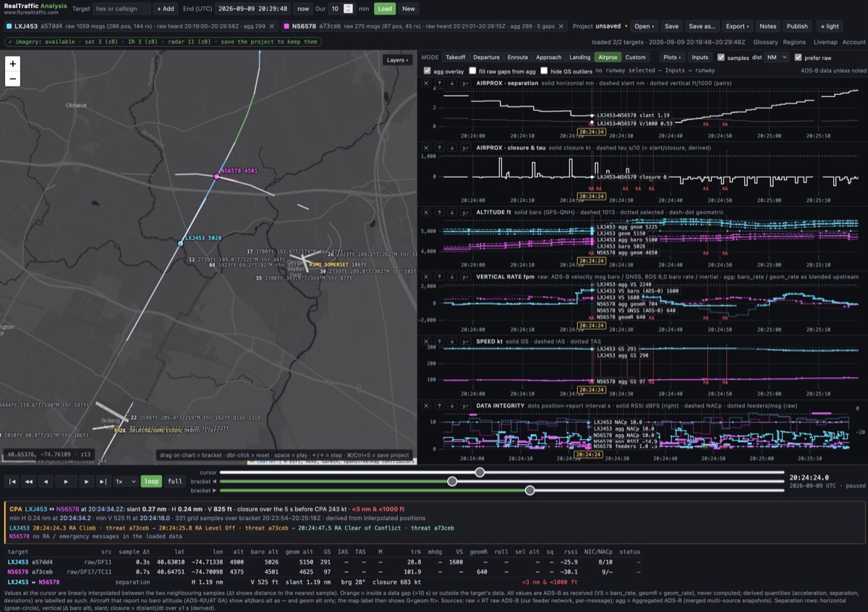This screenshot has height=612, width=868.
Task: Toggle y-axis scaling on AIRPROX separation chart
Action: click(x=466, y=84)
